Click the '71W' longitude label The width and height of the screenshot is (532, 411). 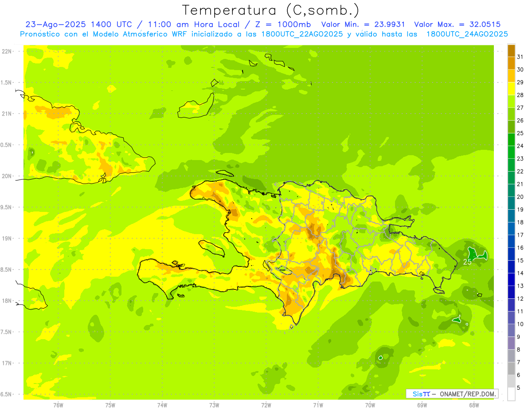click(318, 405)
